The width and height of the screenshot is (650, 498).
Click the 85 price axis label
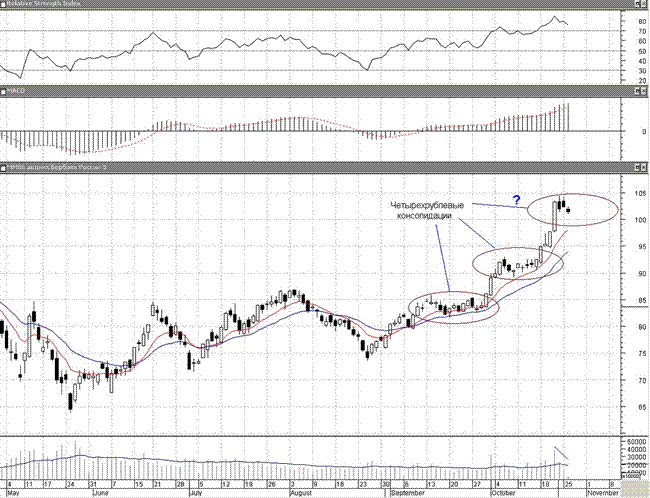pyautogui.click(x=641, y=301)
